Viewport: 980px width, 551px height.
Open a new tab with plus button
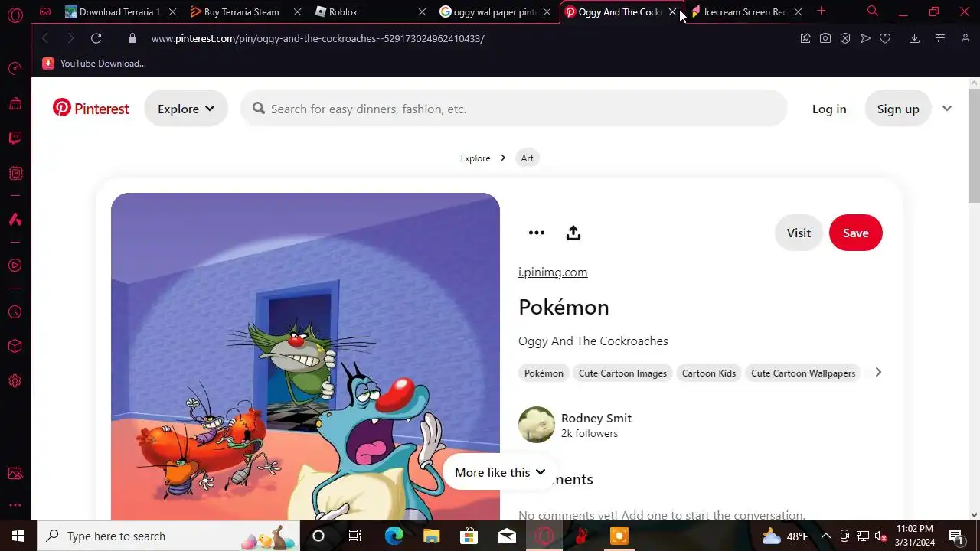click(x=821, y=11)
